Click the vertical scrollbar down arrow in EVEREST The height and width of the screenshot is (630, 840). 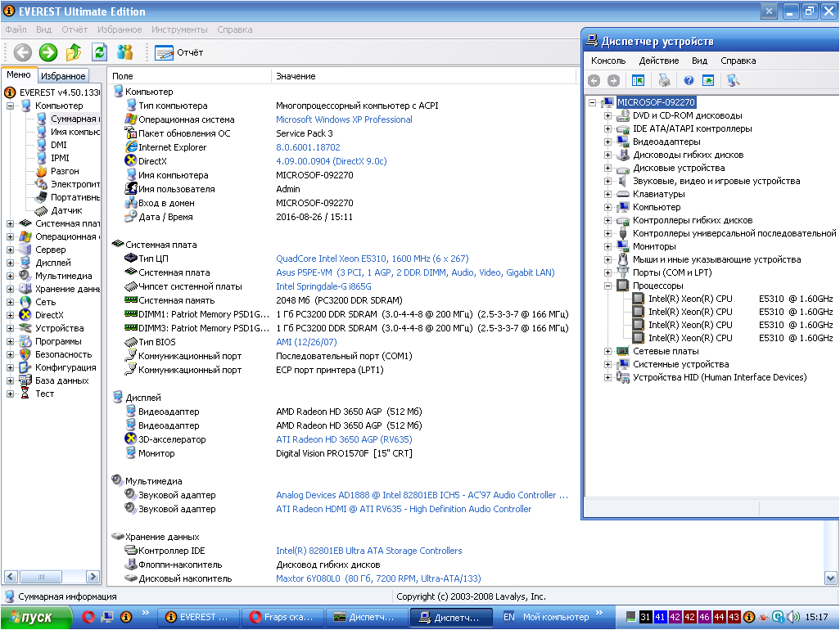830,578
